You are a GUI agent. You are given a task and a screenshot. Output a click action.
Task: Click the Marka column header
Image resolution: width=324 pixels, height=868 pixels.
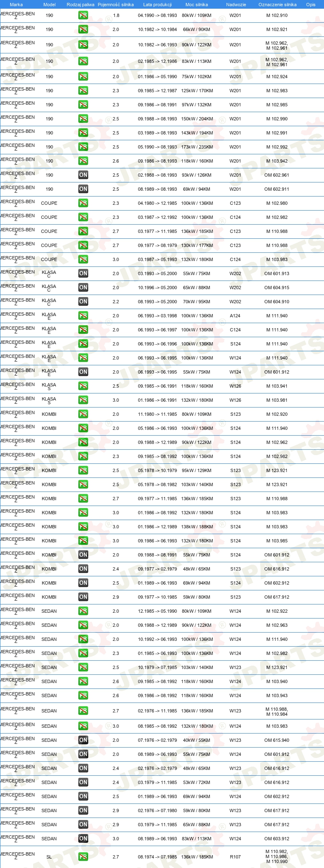[16, 5]
